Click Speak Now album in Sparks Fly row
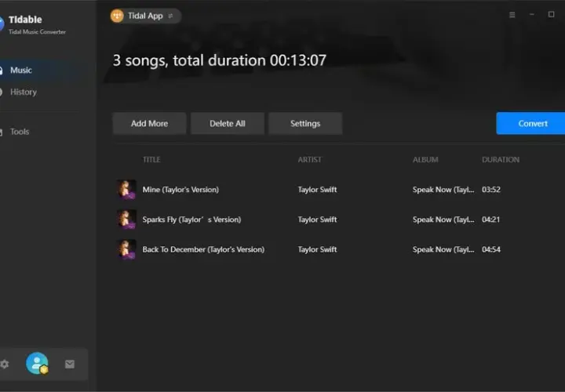The image size is (565, 392). pos(443,220)
